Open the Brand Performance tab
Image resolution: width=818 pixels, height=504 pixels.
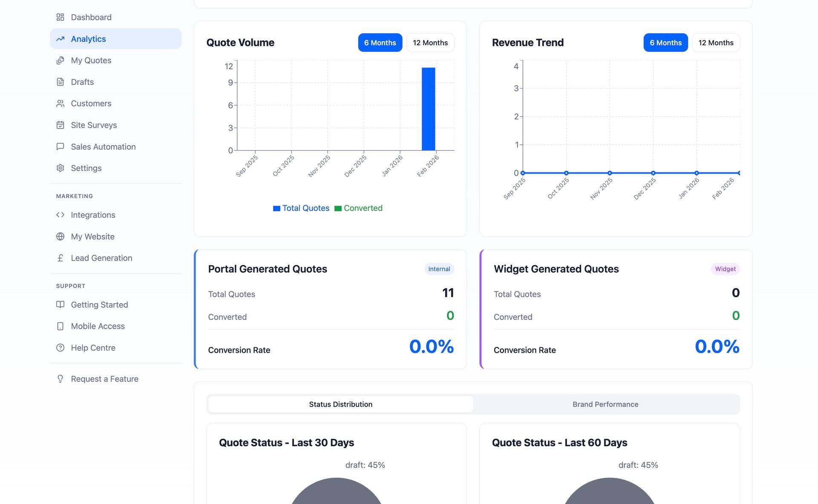coord(605,404)
